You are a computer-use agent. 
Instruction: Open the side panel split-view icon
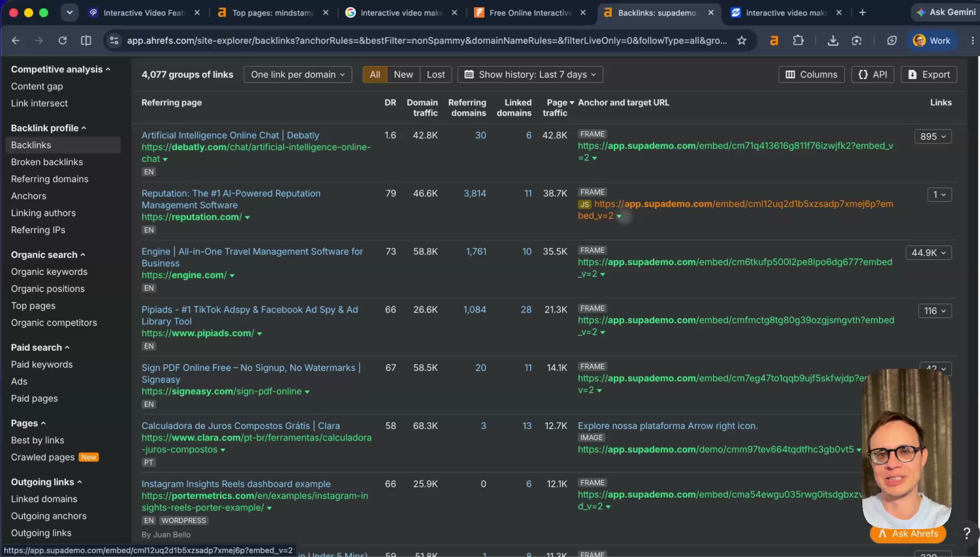tap(86, 40)
